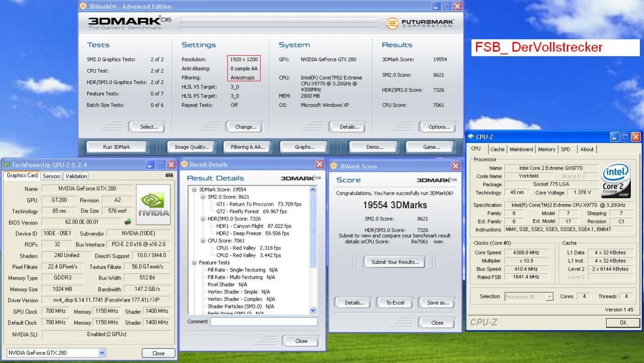Viewport: 644px width, 363px height.
Task: Select Pixel Shader N/A row
Action: coord(227,284)
